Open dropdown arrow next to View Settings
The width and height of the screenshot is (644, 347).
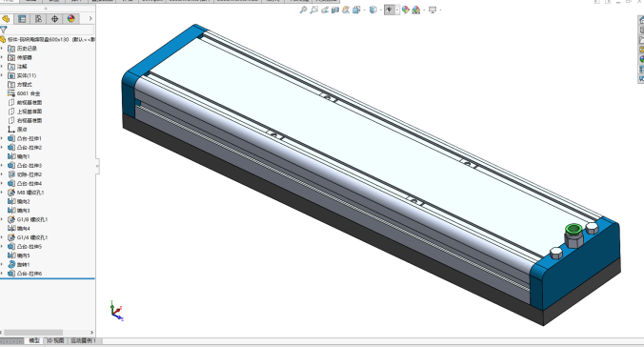(x=440, y=10)
